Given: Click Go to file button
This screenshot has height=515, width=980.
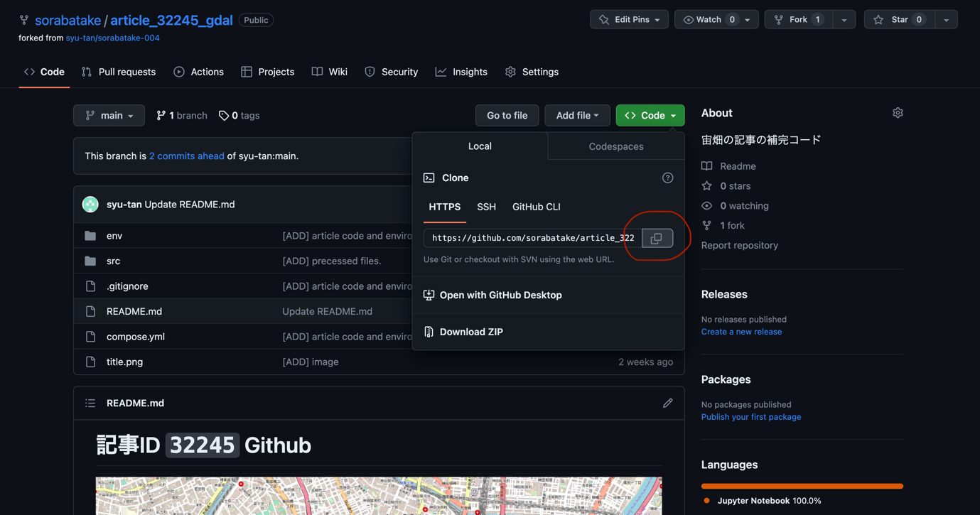Looking at the screenshot, I should (507, 115).
